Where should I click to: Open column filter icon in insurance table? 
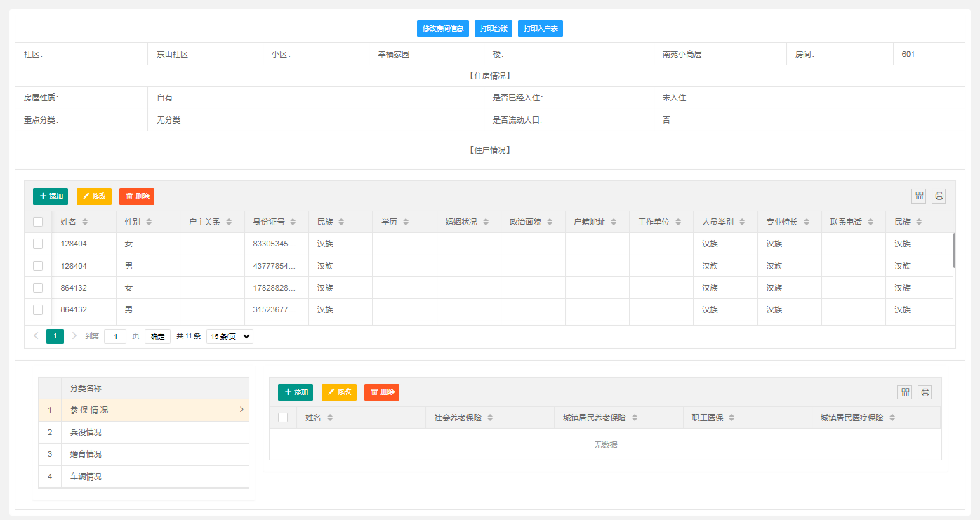pyautogui.click(x=904, y=392)
